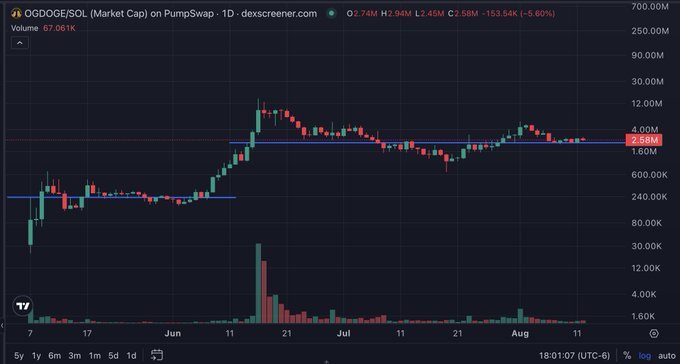Screen dimensions: 680x364
Task: Select the 6m time range
Action: (x=55, y=356)
